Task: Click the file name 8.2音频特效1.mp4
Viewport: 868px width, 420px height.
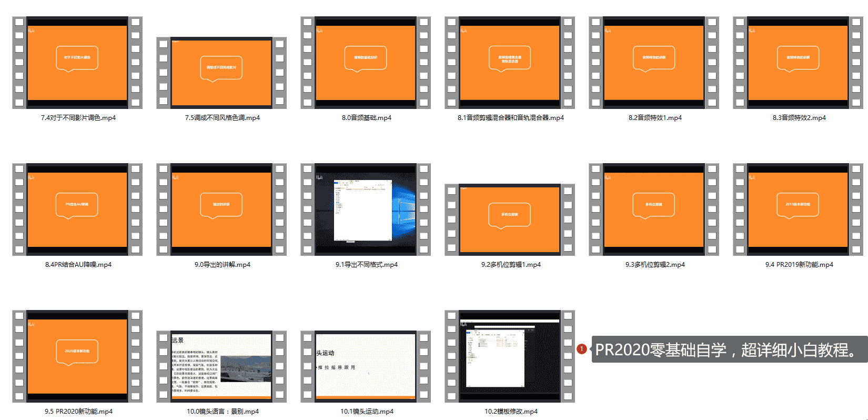Action: pos(655,118)
